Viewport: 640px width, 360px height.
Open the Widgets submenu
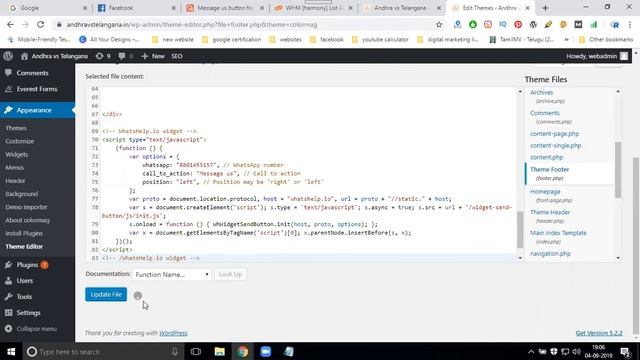click(x=17, y=154)
